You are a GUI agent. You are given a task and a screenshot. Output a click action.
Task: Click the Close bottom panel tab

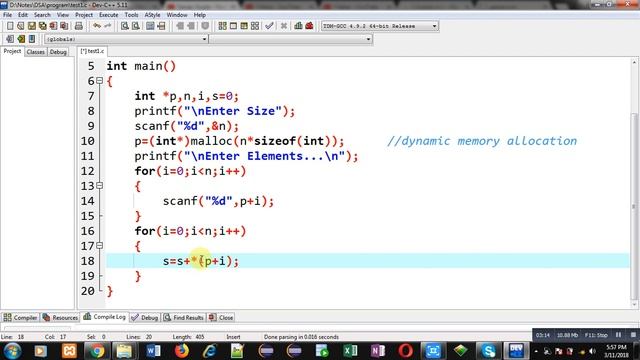[x=221, y=318]
